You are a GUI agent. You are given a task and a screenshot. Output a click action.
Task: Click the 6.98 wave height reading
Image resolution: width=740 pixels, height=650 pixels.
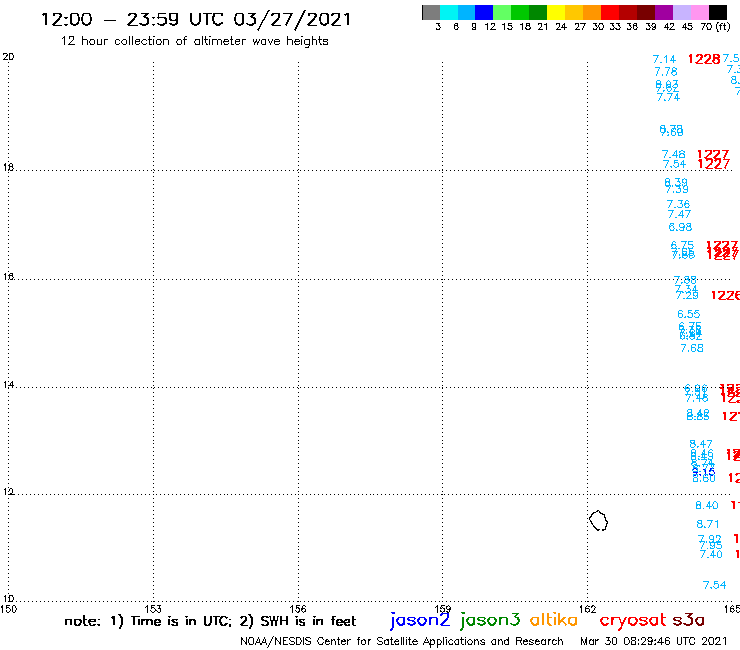680,228
